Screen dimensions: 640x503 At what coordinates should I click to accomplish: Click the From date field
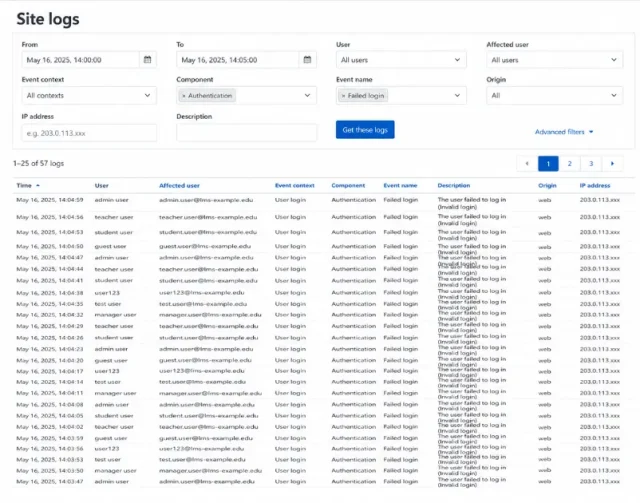point(80,60)
